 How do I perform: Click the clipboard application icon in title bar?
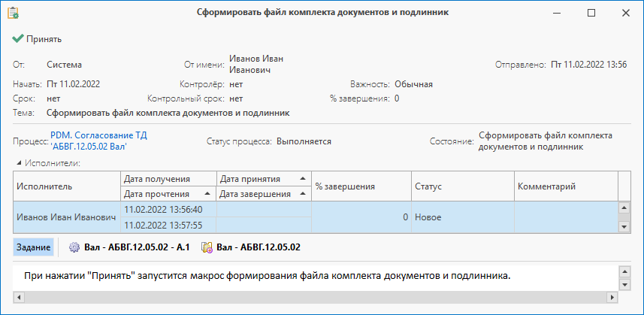14,13
